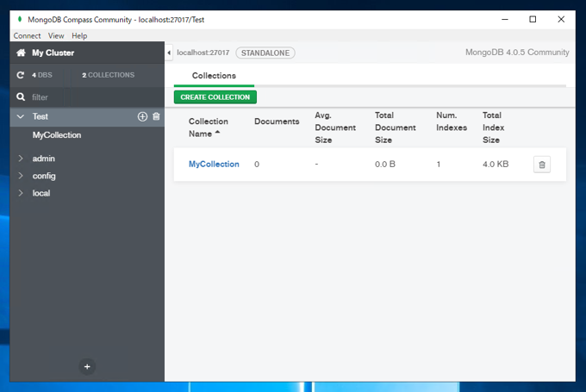Viewport: 586px width, 392px height.
Task: Open the View menu
Action: [x=56, y=36]
